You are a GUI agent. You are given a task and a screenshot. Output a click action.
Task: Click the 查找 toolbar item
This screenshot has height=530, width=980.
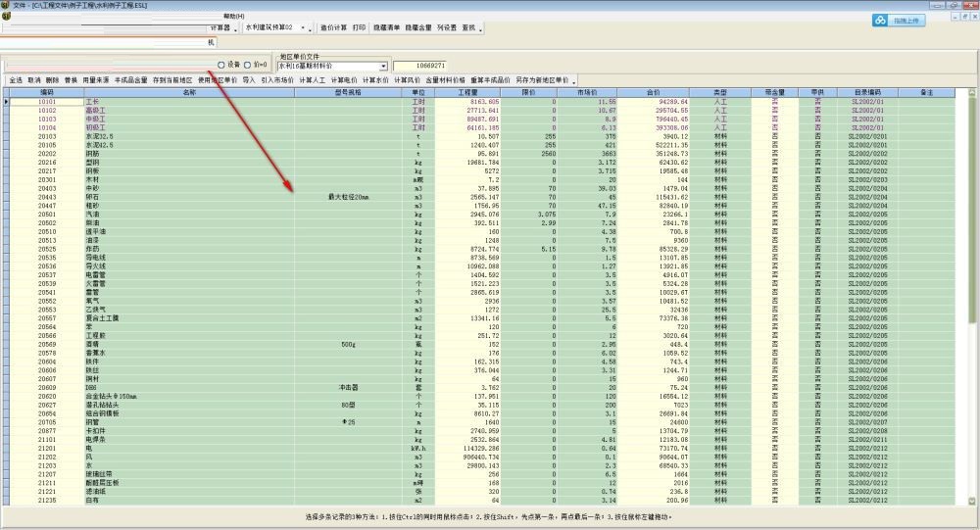pos(470,28)
